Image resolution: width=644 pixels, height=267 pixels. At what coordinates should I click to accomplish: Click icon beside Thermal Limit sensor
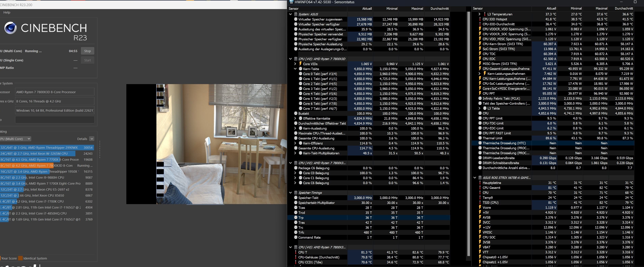[480, 138]
